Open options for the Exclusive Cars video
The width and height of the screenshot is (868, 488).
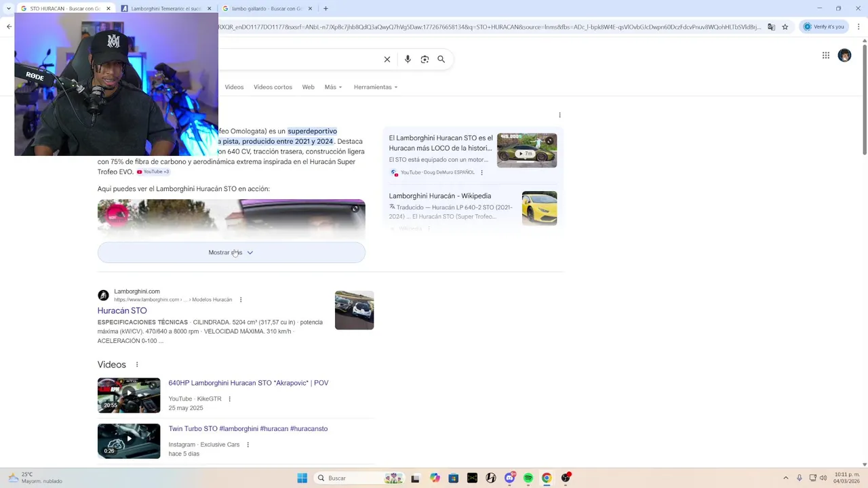tap(248, 445)
